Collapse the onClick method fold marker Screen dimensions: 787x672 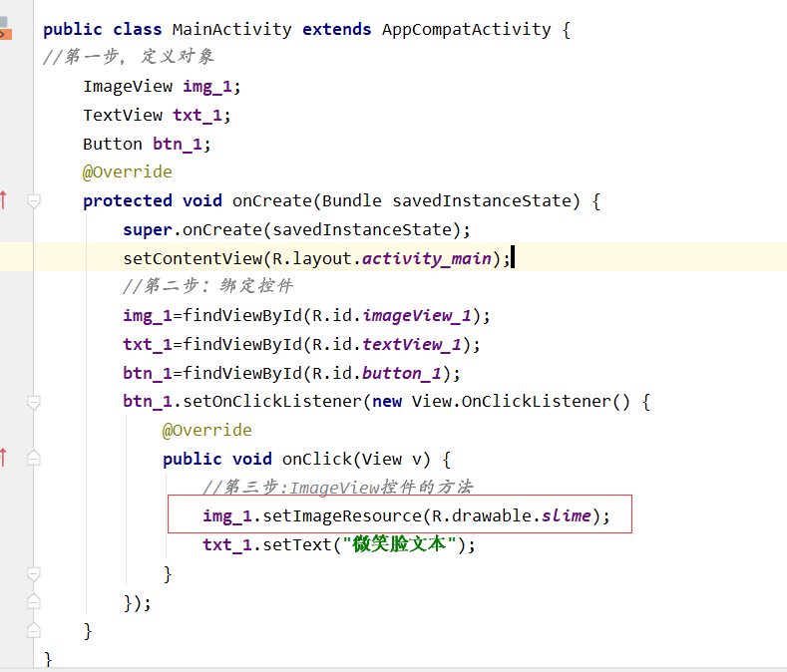pyautogui.click(x=34, y=459)
